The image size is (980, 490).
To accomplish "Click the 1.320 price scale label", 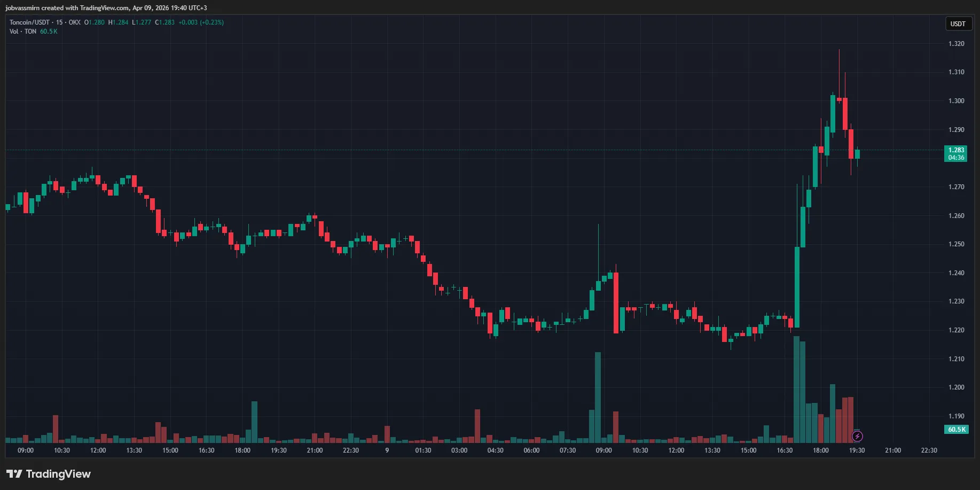I will (x=956, y=44).
